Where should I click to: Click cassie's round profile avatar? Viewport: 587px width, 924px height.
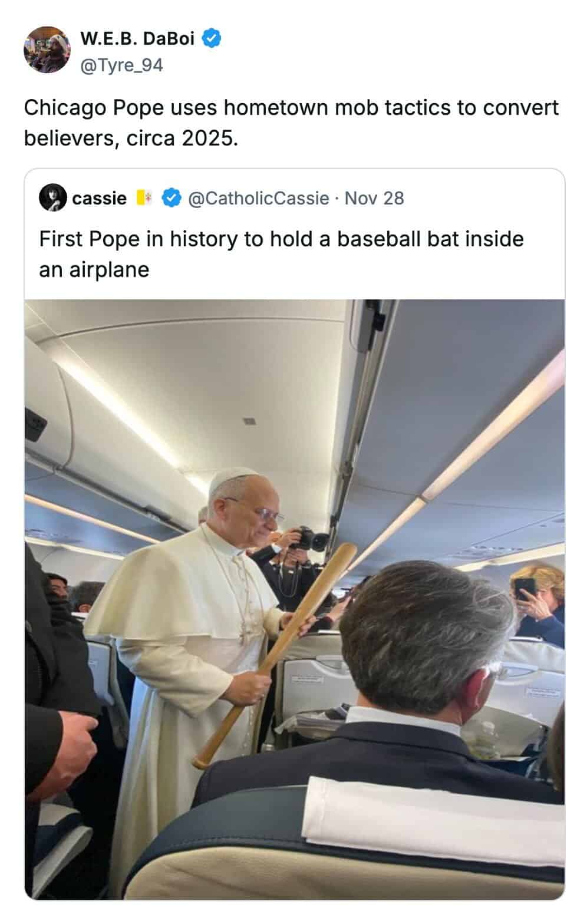pos(52,198)
